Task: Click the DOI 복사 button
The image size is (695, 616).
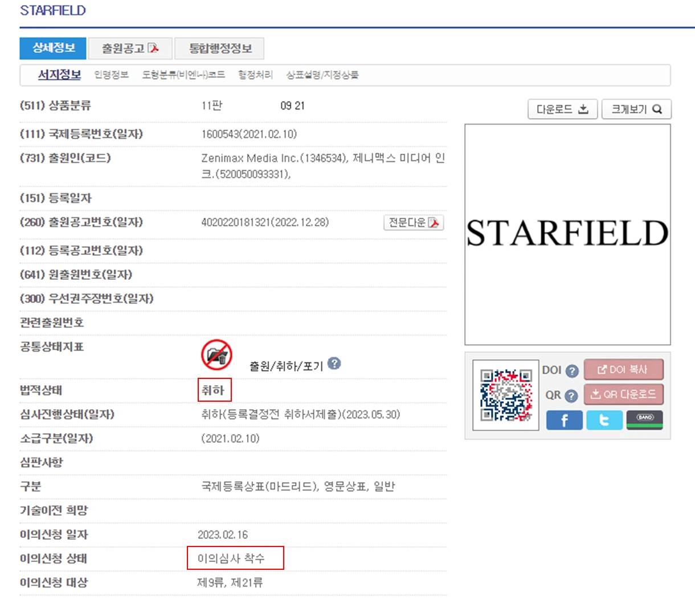Action: pyautogui.click(x=623, y=369)
